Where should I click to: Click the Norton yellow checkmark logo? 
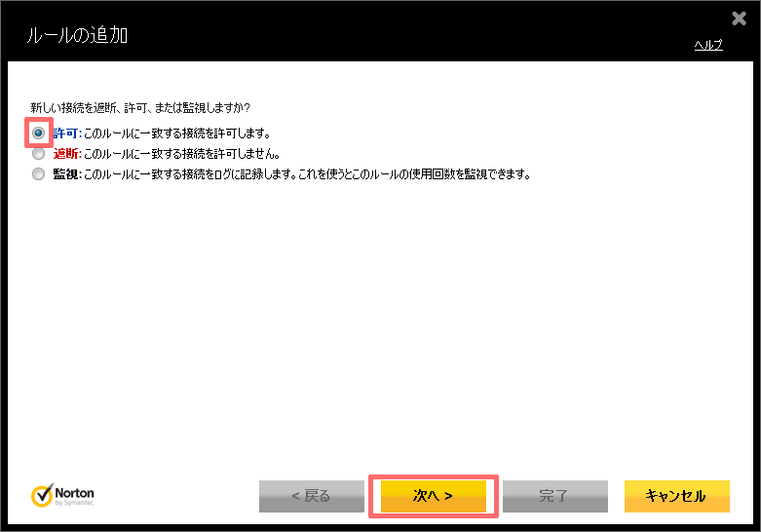(x=42, y=496)
